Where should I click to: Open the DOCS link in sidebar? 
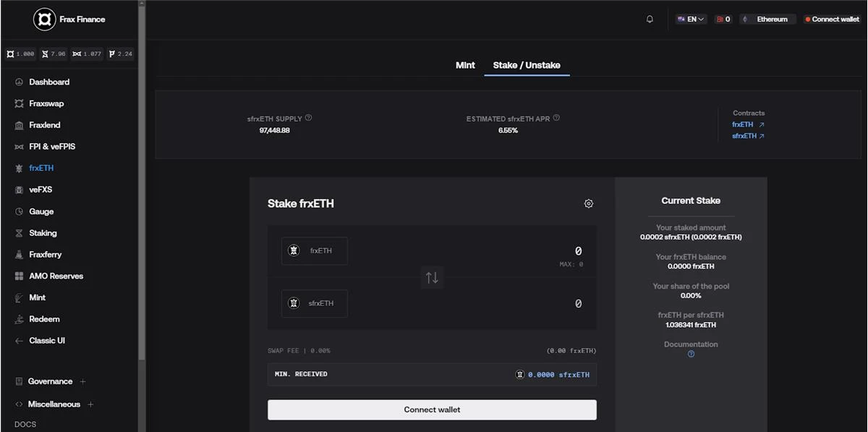(25, 425)
